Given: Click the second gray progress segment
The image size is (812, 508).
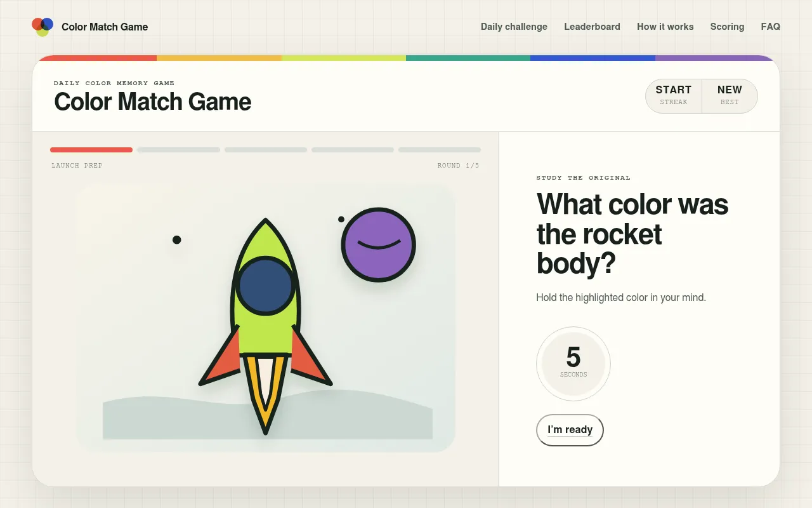Looking at the screenshot, I should click(x=179, y=150).
